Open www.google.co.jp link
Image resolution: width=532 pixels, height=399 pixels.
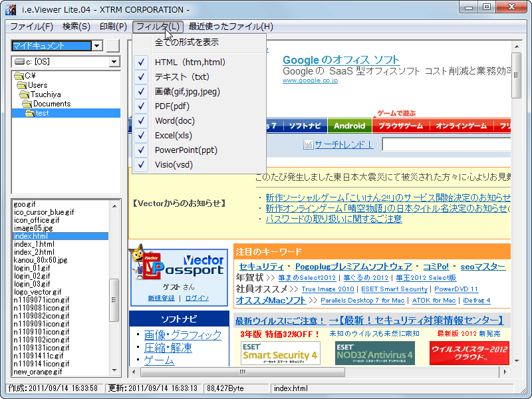point(310,80)
